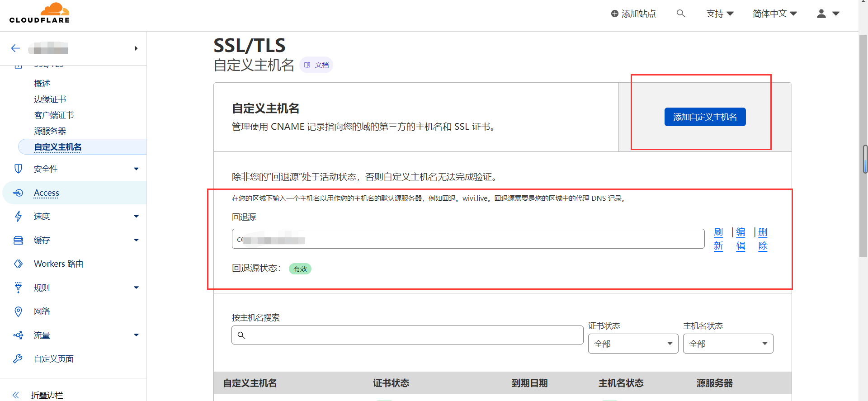This screenshot has height=401, width=868.
Task: Click the 删除 link for fallback origin
Action: point(763,239)
